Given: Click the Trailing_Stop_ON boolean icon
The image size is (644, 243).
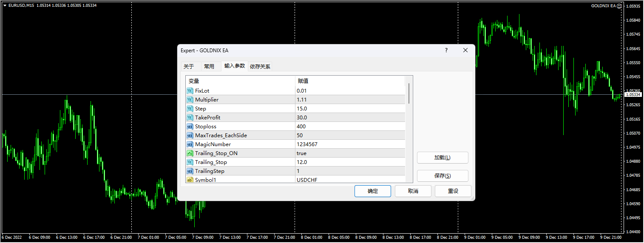Looking at the screenshot, I should coord(190,153).
